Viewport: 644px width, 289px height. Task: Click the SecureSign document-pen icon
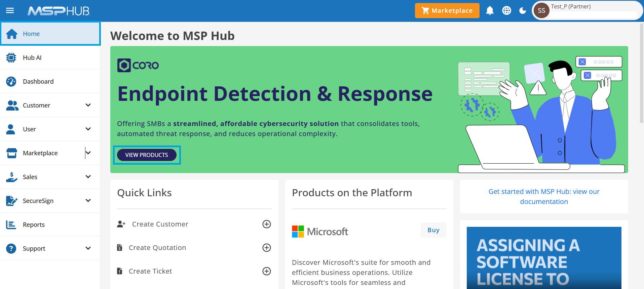click(11, 201)
